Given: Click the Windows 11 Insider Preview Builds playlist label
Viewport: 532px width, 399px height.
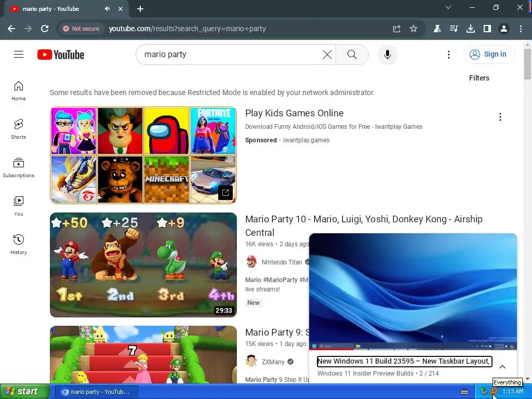Looking at the screenshot, I should (365, 373).
